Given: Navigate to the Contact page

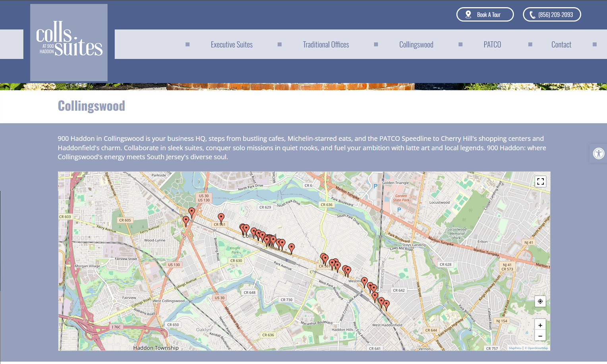Looking at the screenshot, I should tap(561, 44).
